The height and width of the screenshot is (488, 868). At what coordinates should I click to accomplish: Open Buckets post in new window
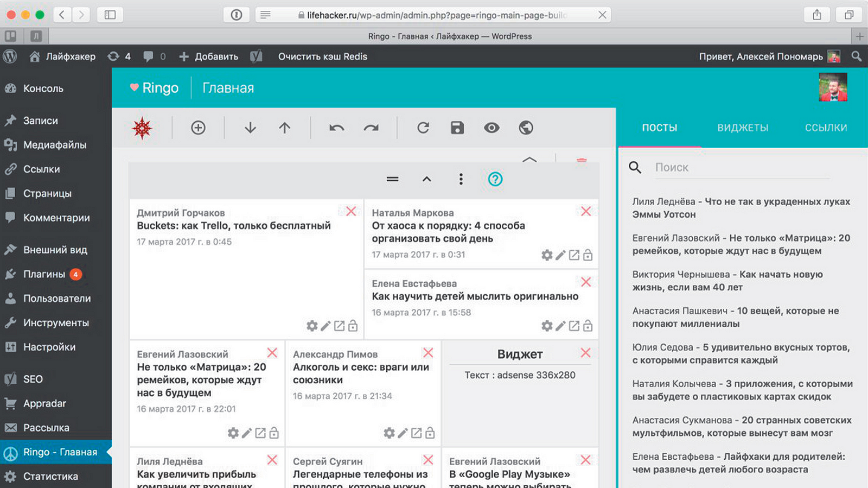pos(339,326)
